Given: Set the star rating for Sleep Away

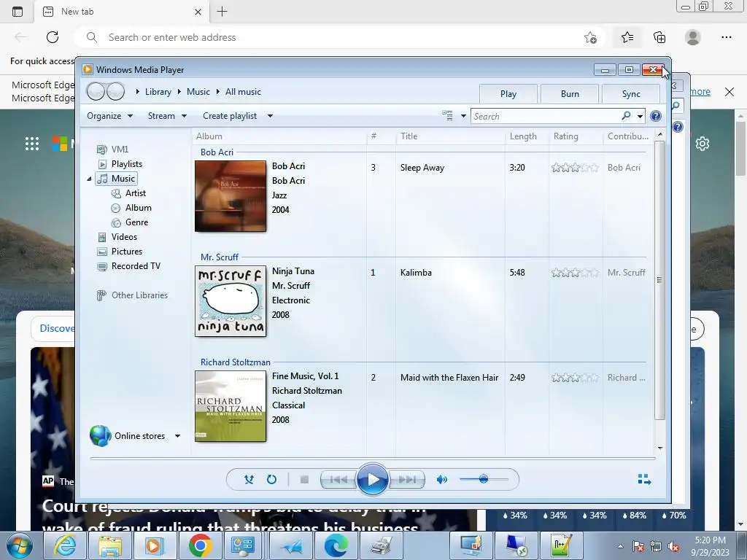Looking at the screenshot, I should click(x=575, y=168).
